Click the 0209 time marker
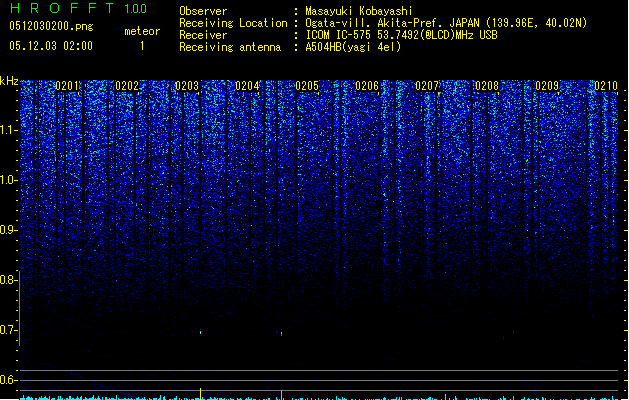This screenshot has height=400, width=629. 547,86
